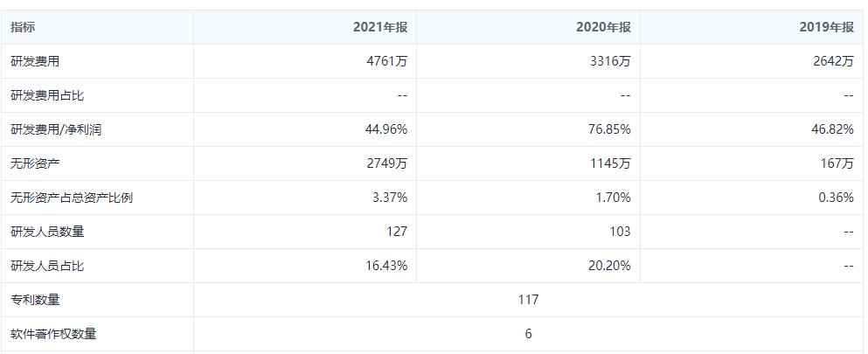The width and height of the screenshot is (868, 354).
Task: Select the 2020年报 column header
Action: [x=603, y=27]
